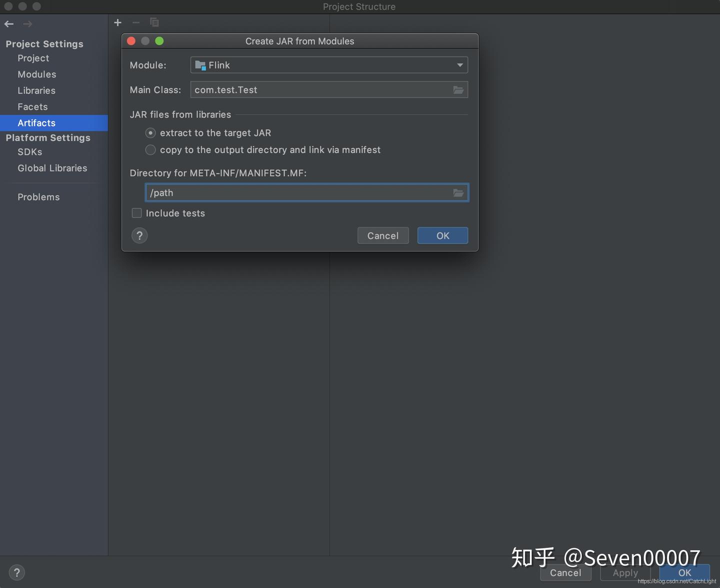Select extract to the target JAR option

point(150,133)
